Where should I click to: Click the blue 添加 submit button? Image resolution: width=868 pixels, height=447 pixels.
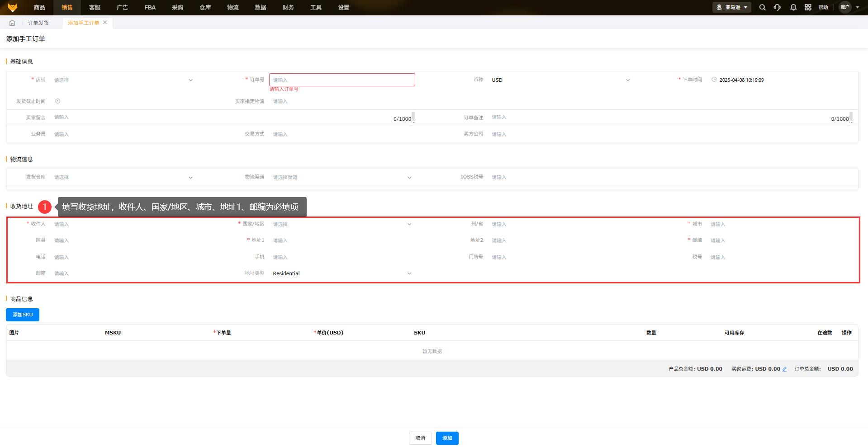coord(447,438)
